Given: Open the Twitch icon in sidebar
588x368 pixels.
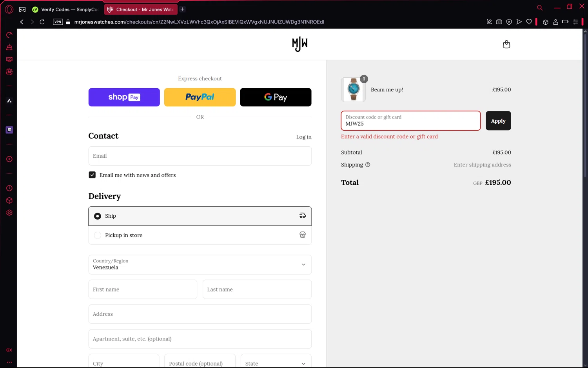Looking at the screenshot, I should [9, 130].
